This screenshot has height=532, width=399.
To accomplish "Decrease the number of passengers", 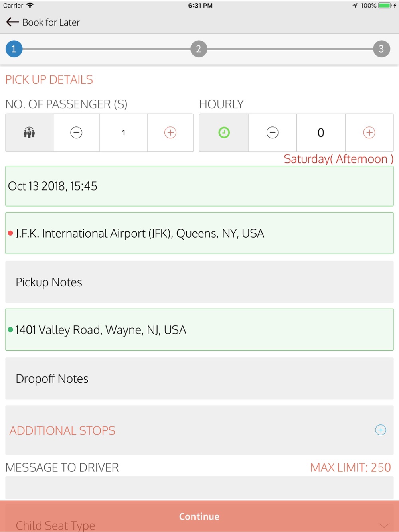I will click(76, 133).
